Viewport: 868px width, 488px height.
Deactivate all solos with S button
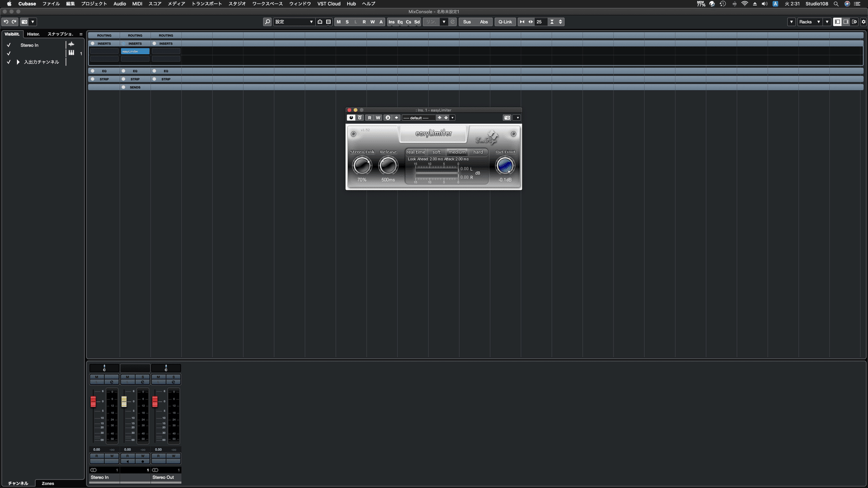[x=347, y=22]
